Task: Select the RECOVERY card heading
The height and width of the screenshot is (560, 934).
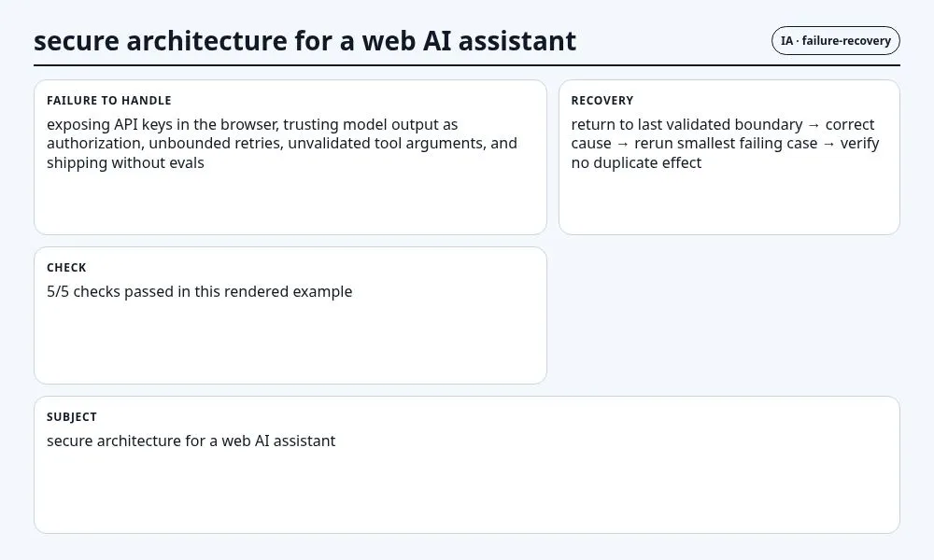Action: (x=602, y=101)
